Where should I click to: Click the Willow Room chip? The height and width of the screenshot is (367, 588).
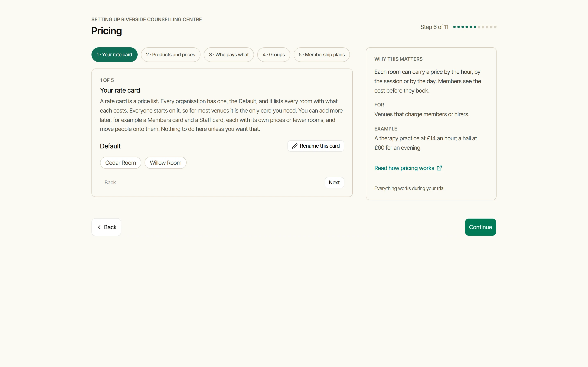[x=165, y=163]
